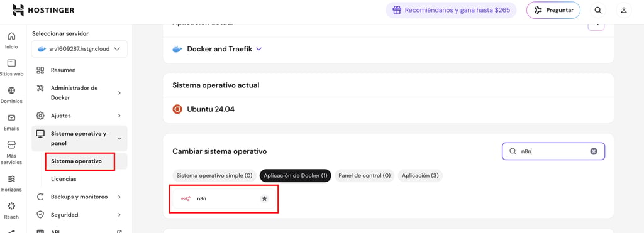Open Más servicios in the left rail
This screenshot has width=644, height=233.
[x=11, y=153]
